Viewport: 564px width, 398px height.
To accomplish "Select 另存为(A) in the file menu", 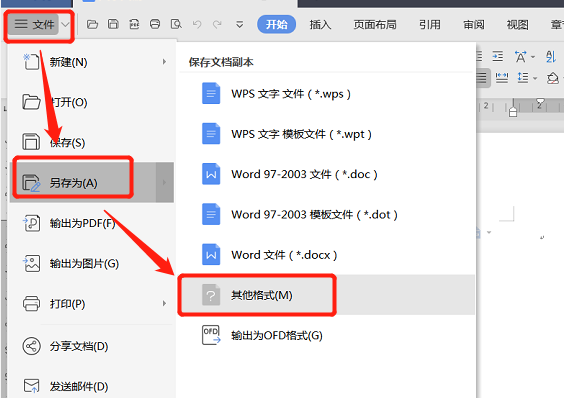I will point(92,182).
